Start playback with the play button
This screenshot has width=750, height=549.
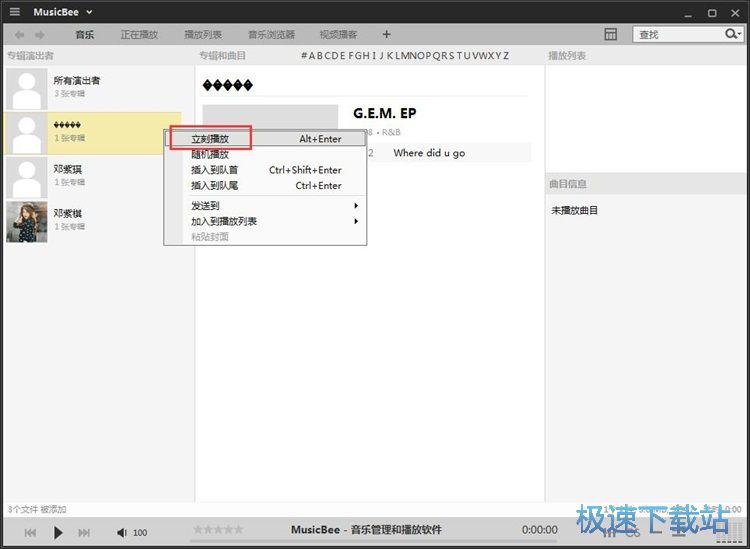58,532
